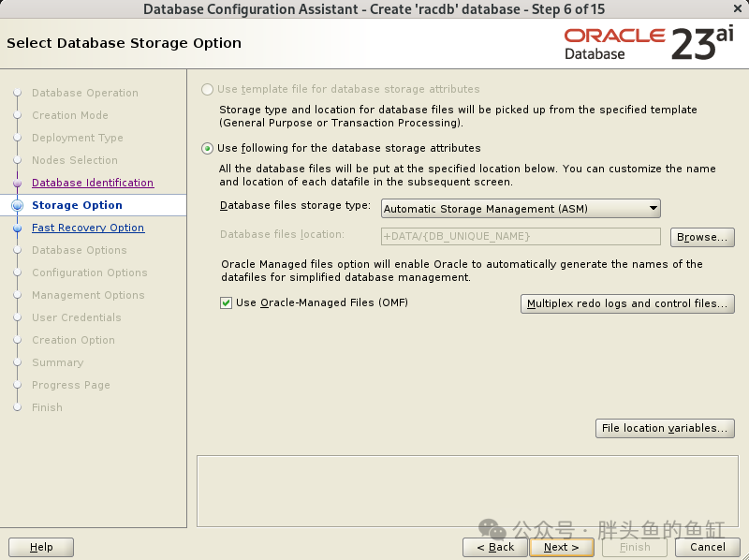Click the Creation Mode step label
This screenshot has height=560, width=749.
(x=69, y=115)
